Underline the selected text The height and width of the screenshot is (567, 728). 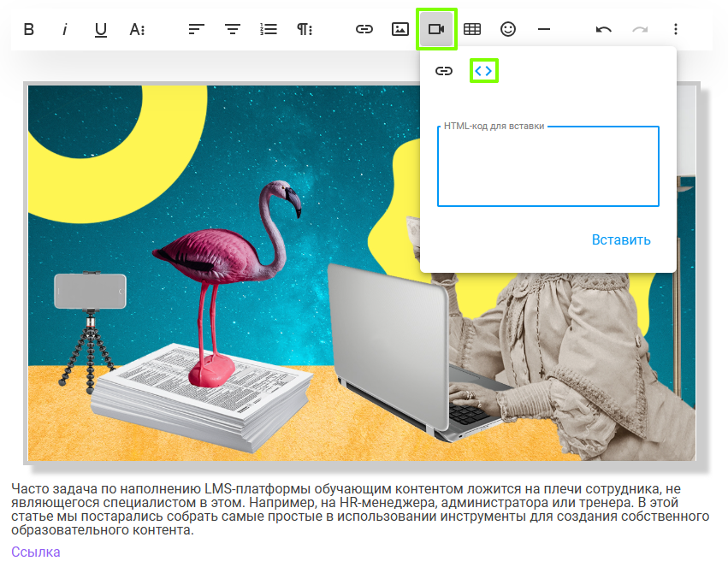101,29
